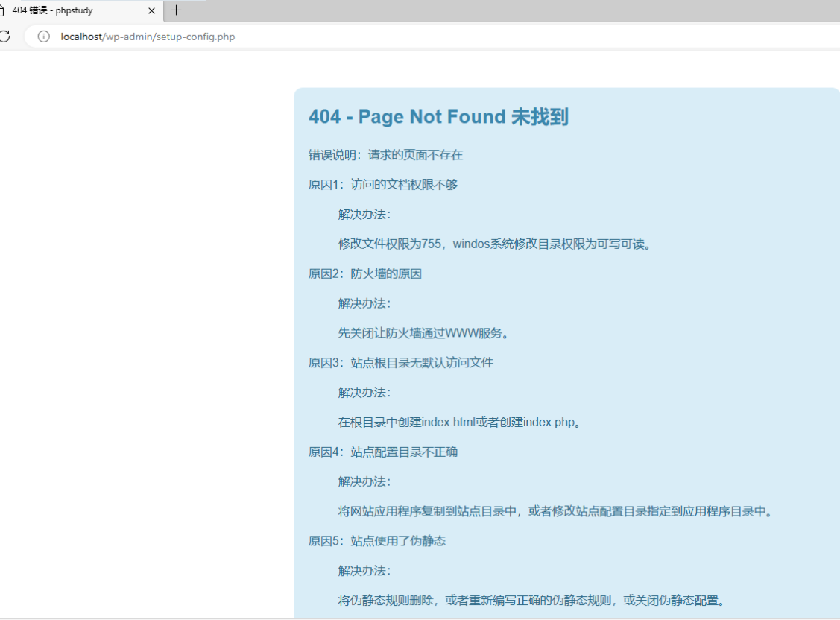Click the 404 - Page Not Found heading
Viewport: 840px width, 620px height.
(x=438, y=117)
